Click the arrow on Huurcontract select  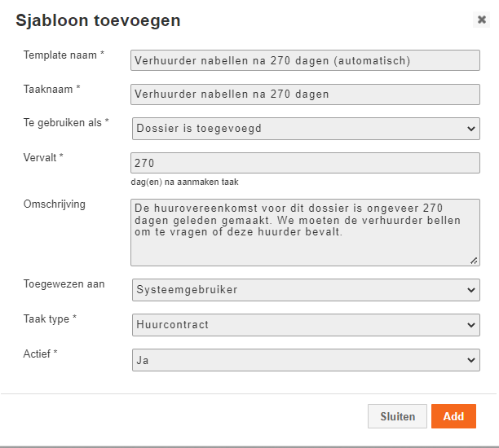coord(470,325)
